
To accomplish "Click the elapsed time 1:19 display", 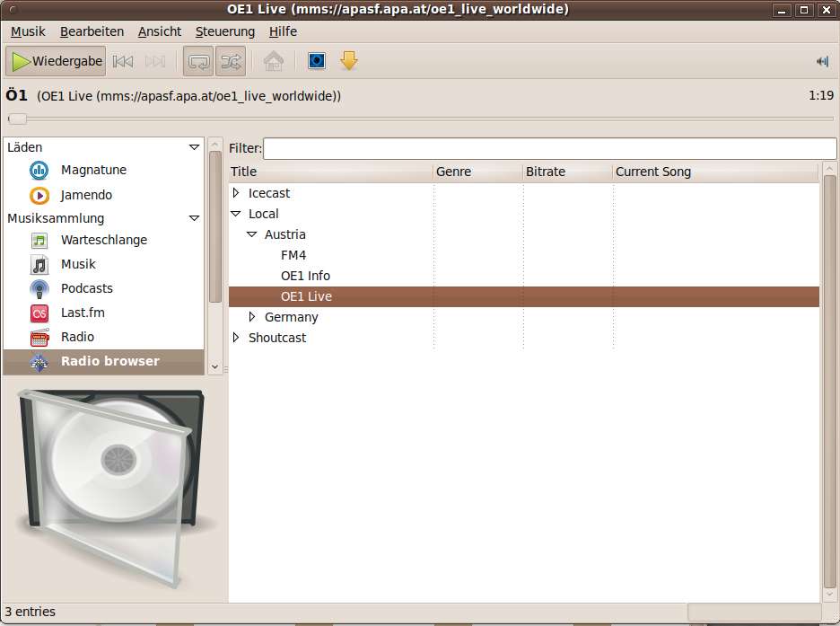I will click(821, 96).
